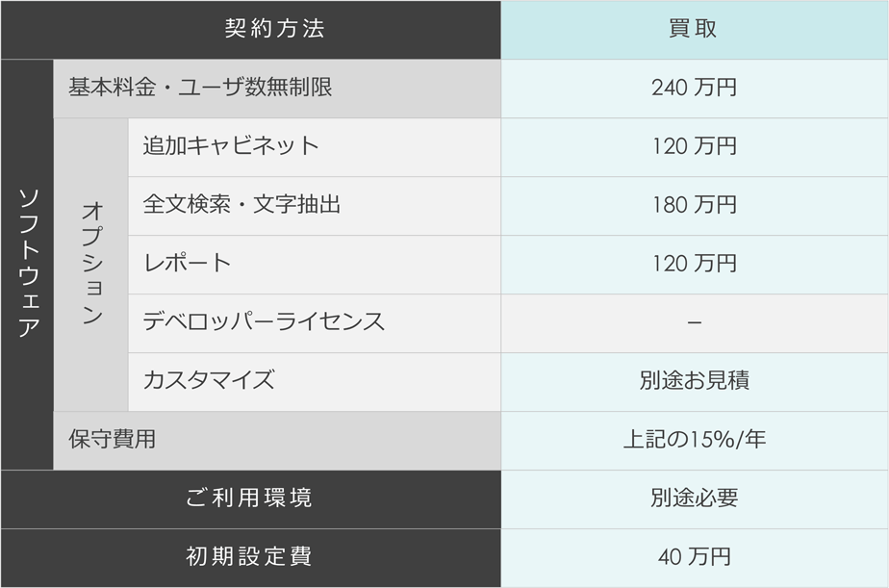
Task: Select the 上記の15%/年 cell
Action: [x=695, y=441]
